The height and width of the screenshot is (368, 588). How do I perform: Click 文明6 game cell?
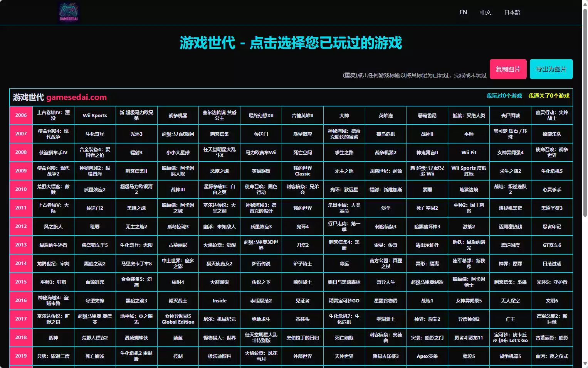[x=552, y=300]
